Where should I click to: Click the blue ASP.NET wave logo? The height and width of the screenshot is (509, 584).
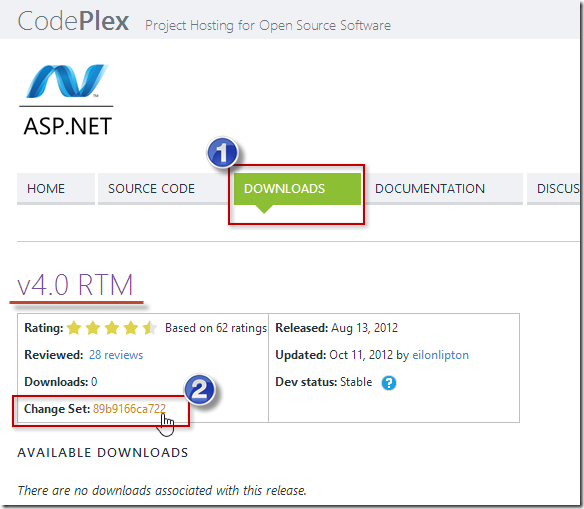67,81
